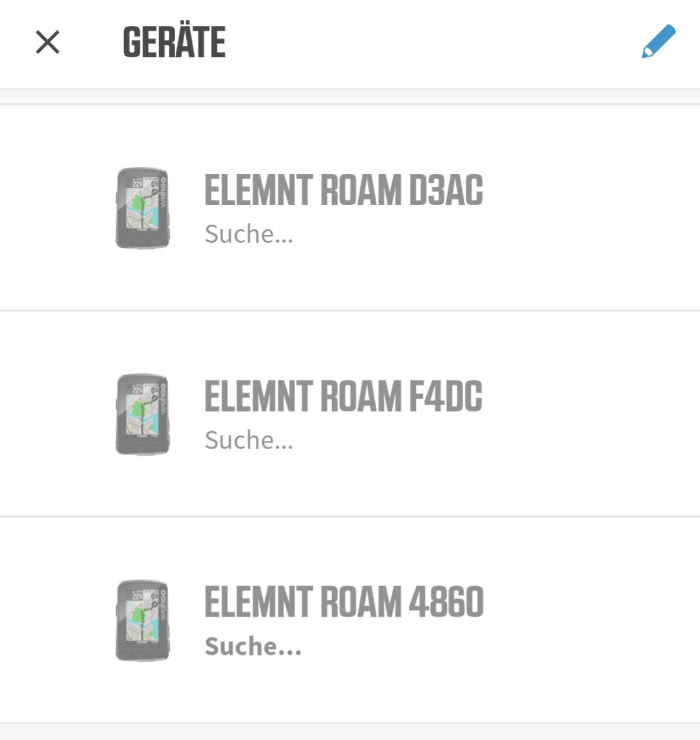Select the ELEMNT ROAM F4DC device name
Image resolution: width=700 pixels, height=740 pixels.
point(344,396)
